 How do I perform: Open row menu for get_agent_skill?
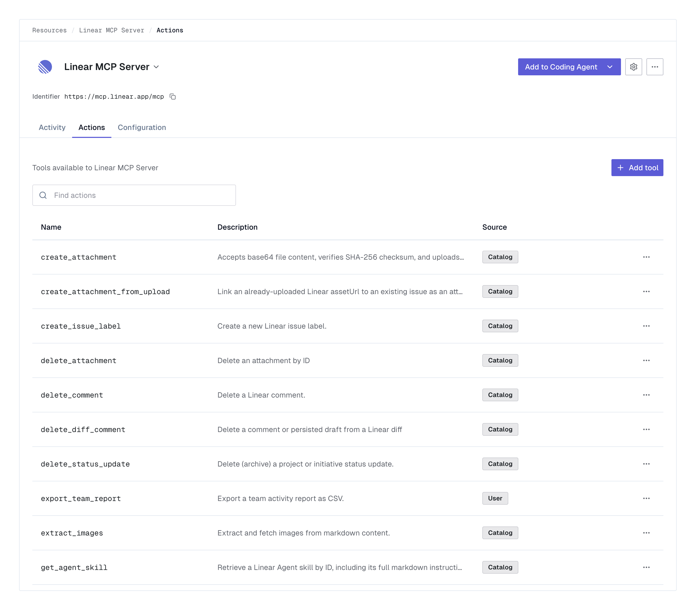646,568
